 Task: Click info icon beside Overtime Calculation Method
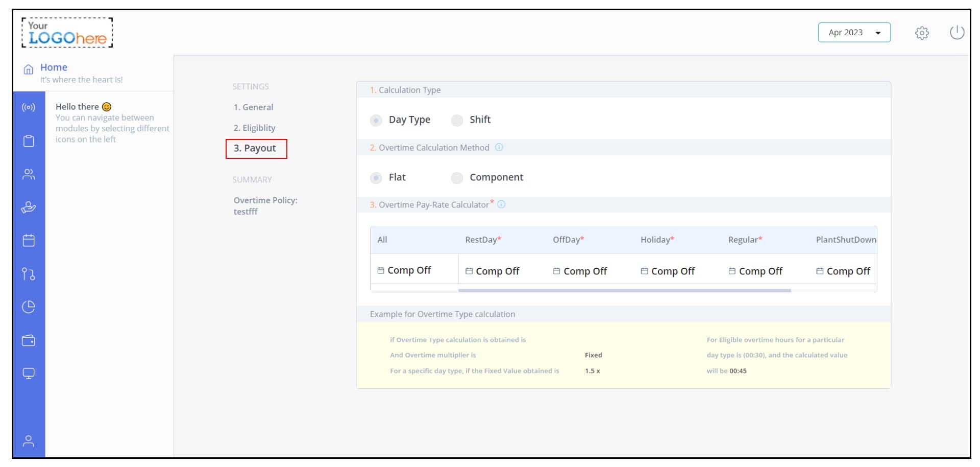tap(499, 147)
